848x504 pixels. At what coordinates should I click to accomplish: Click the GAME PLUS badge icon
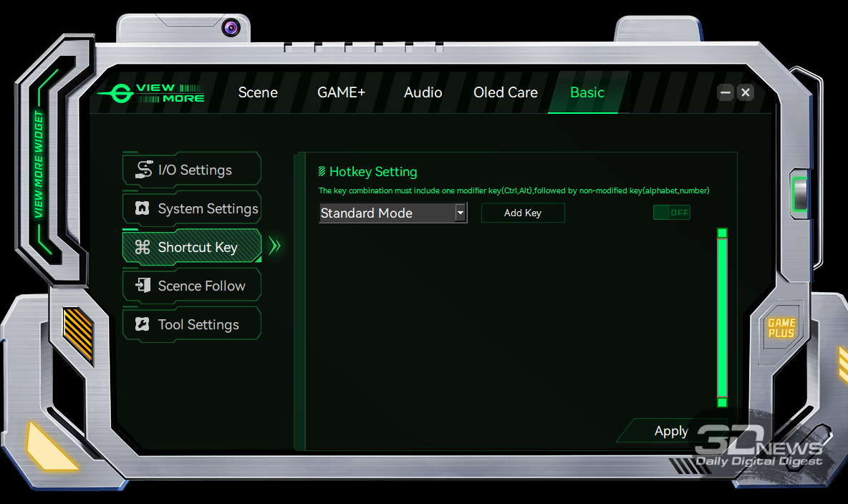[781, 329]
